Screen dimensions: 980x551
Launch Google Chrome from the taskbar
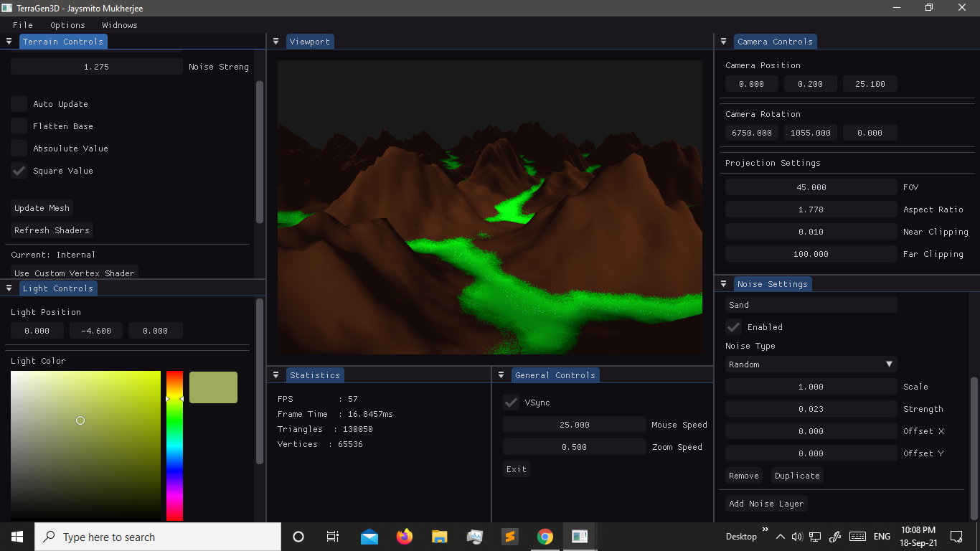(x=545, y=536)
